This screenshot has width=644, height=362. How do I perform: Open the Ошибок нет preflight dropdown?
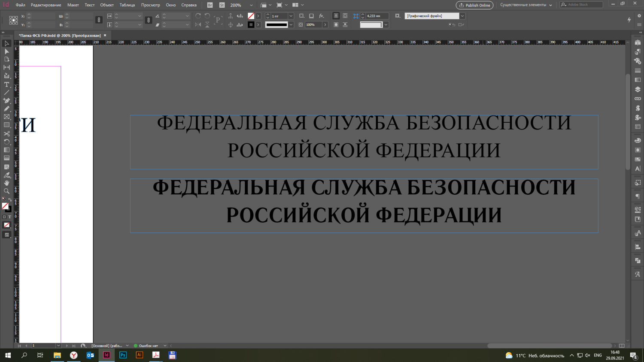[x=165, y=346]
